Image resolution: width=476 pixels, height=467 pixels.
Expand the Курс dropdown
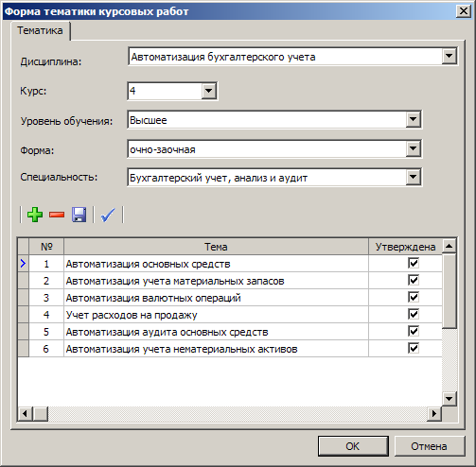(208, 91)
